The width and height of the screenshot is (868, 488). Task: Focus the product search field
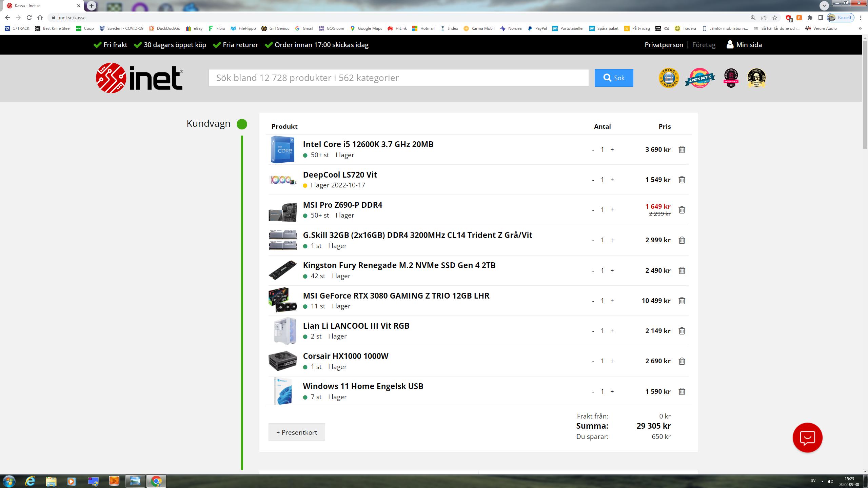398,78
